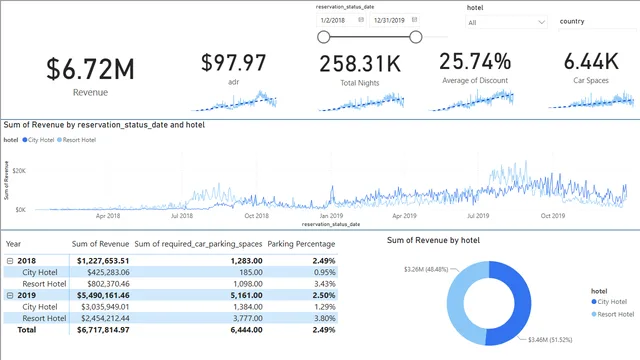Click the parking percentage 3.80%
The height and width of the screenshot is (360, 640).
pyautogui.click(x=324, y=318)
